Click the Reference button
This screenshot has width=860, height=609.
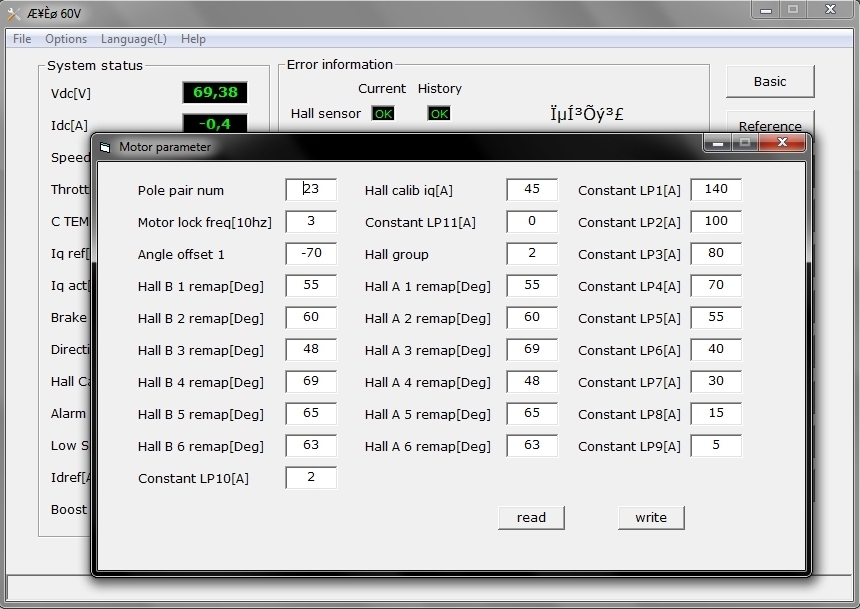tap(769, 125)
